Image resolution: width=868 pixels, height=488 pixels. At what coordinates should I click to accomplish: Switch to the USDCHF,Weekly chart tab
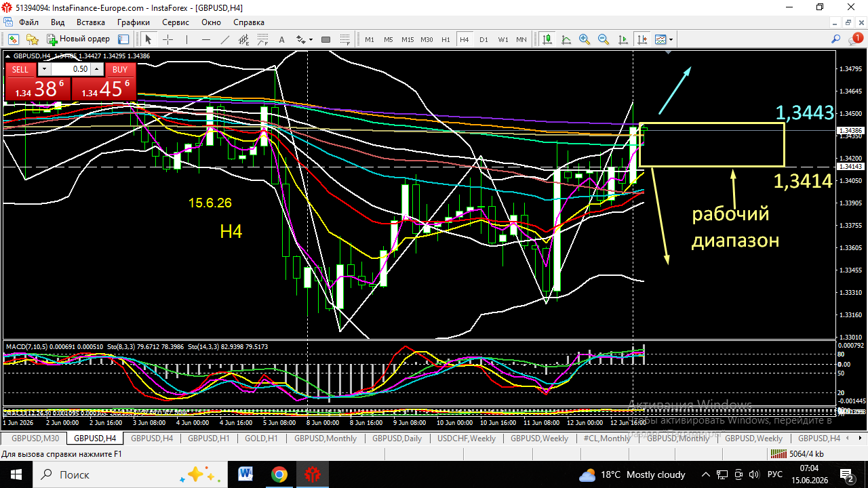467,439
